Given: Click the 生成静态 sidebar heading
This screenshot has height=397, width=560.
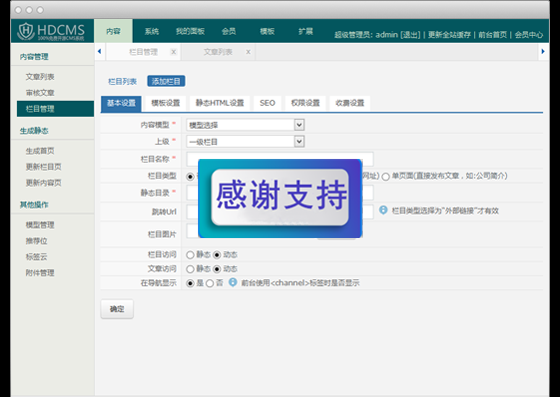Looking at the screenshot, I should pyautogui.click(x=34, y=131).
